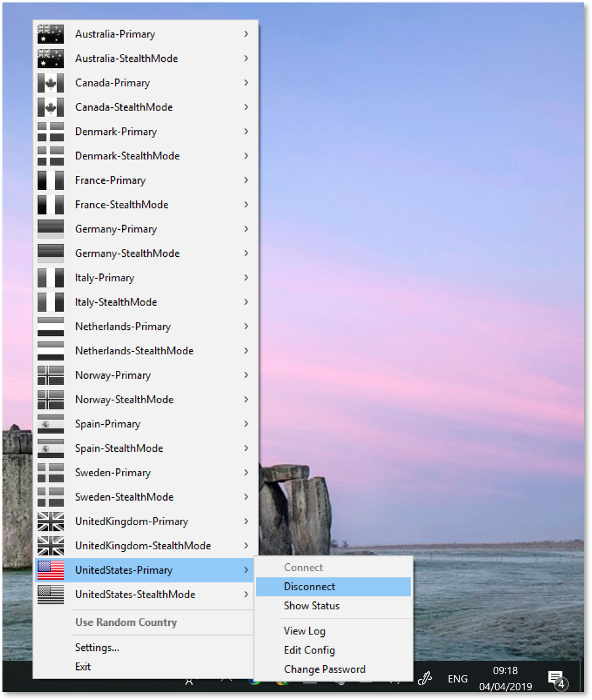Select the UnitedStates-Primary menu entry
592x700 pixels.
click(x=144, y=570)
